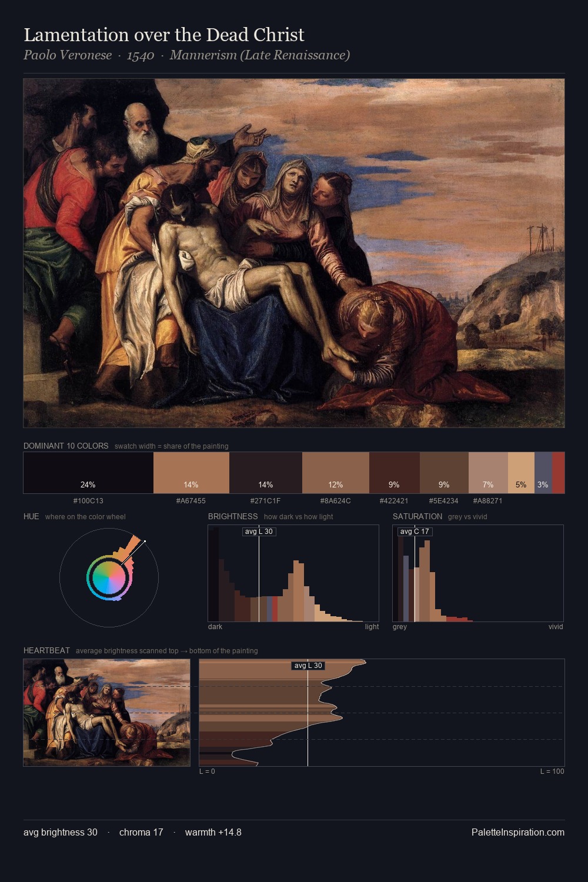
Task: Select the narrow red swatch at palette end
Action: (x=558, y=473)
